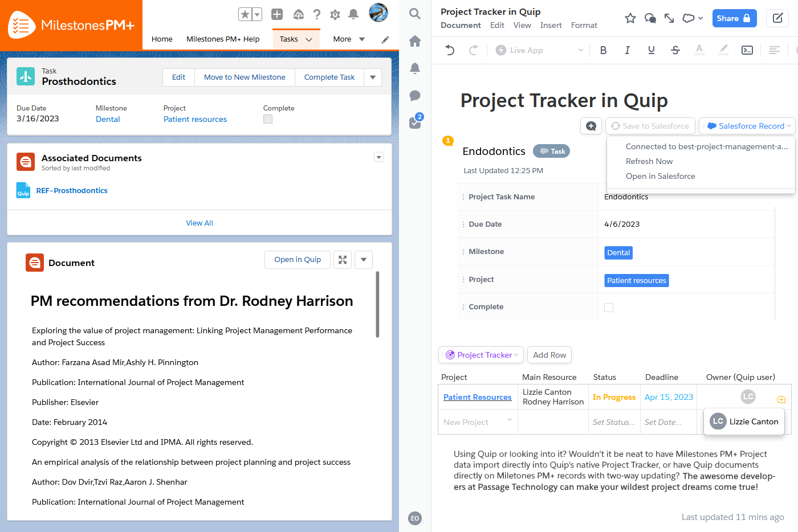Click the Edit button on the task
This screenshot has width=798, height=532.
[x=178, y=77]
